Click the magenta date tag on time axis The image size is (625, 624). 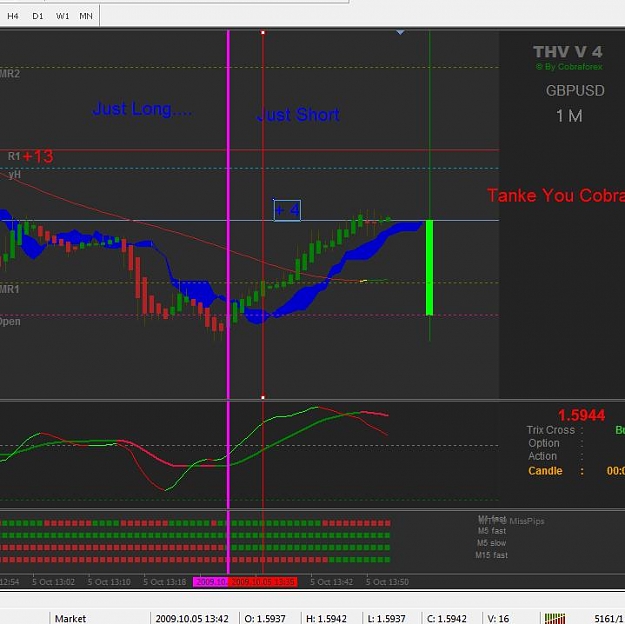210,582
